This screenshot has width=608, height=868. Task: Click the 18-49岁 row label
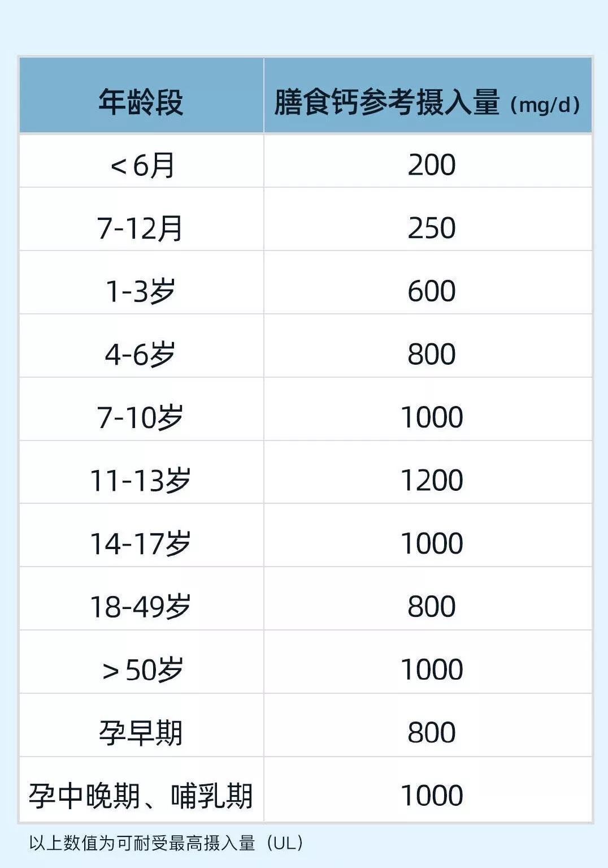click(x=141, y=607)
